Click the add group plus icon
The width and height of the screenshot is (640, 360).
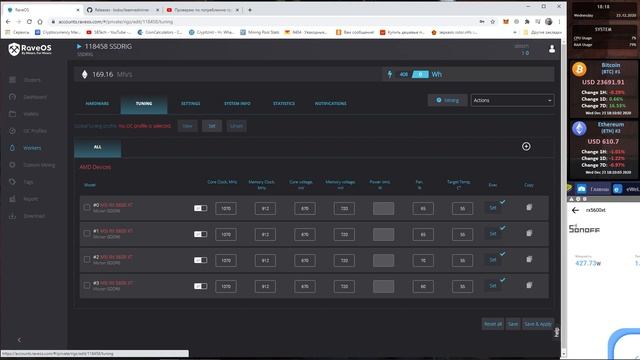point(526,147)
